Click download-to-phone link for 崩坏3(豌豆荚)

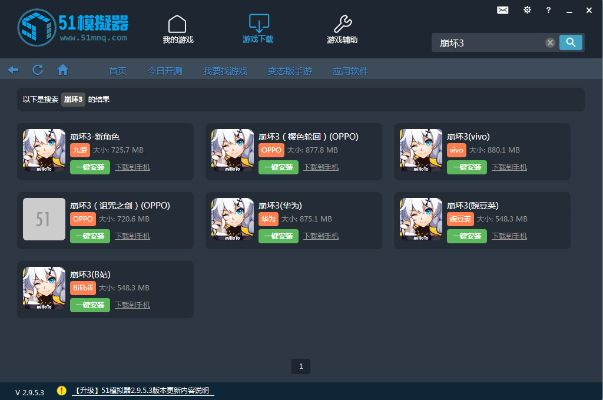point(510,236)
